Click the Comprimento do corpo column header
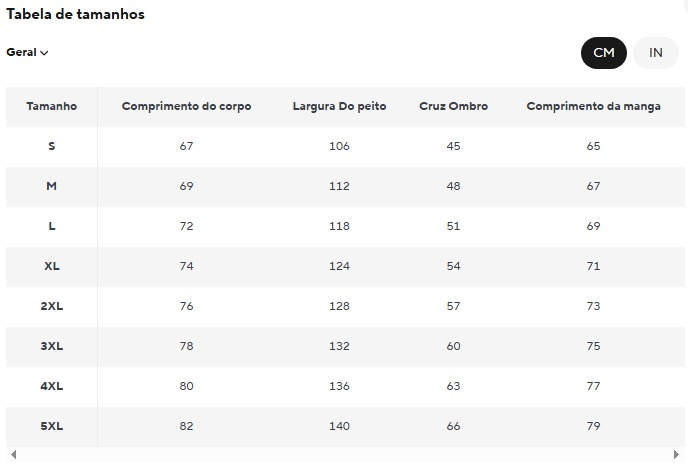Image resolution: width=688 pixels, height=464 pixels. 186,106
